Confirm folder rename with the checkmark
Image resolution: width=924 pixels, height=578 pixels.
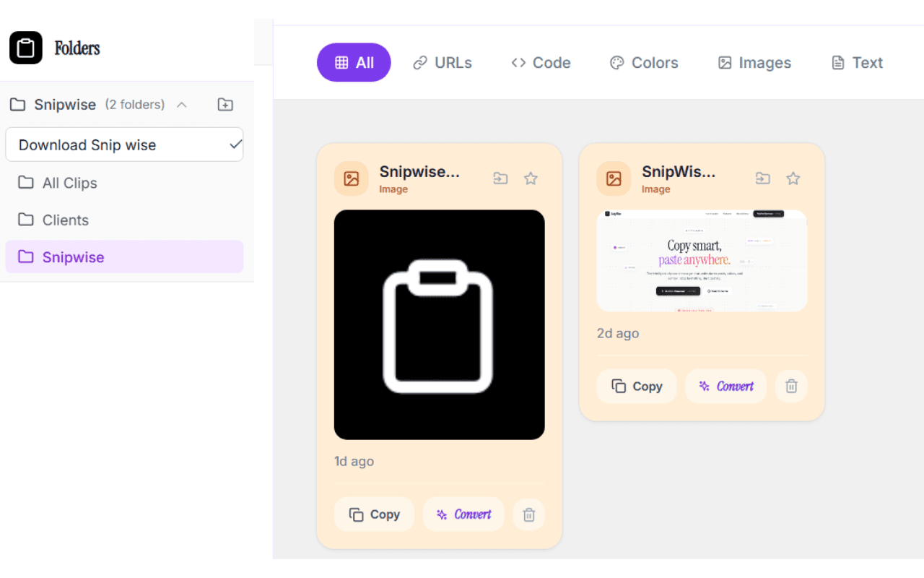[x=235, y=144]
